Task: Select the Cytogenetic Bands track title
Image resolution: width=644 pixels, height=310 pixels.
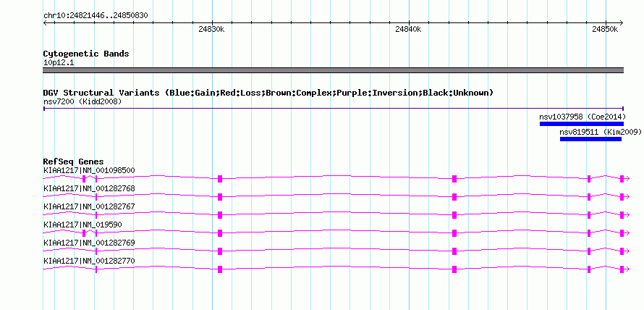Action: [x=86, y=54]
